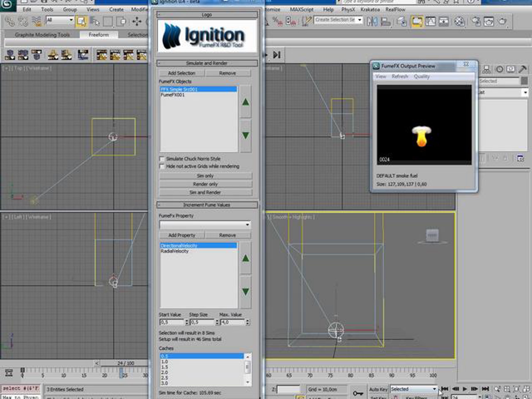Switch to the Freeform ribbon tab
This screenshot has width=532, height=399.
click(99, 35)
